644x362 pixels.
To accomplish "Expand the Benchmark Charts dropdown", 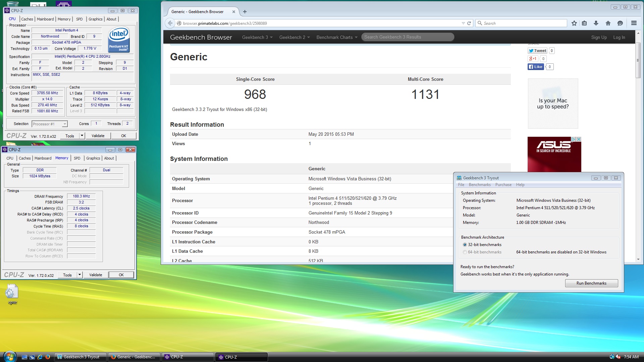I will click(x=337, y=37).
